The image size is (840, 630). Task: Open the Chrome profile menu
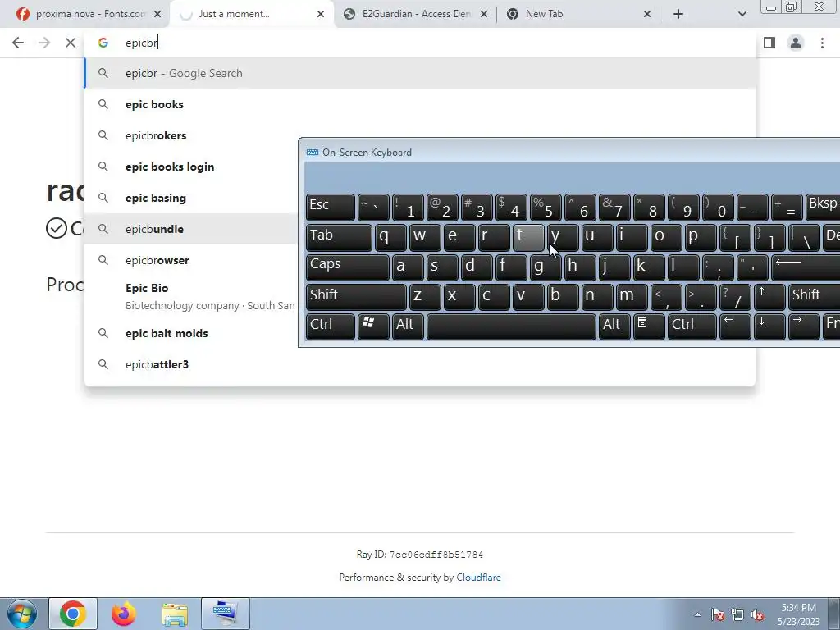click(x=796, y=43)
